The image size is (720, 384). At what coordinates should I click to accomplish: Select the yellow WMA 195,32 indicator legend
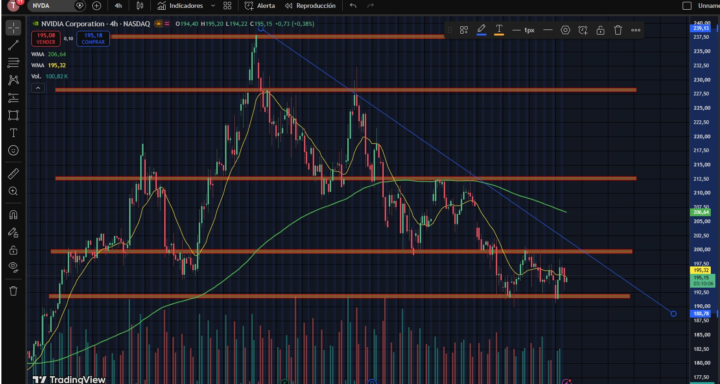(x=49, y=65)
